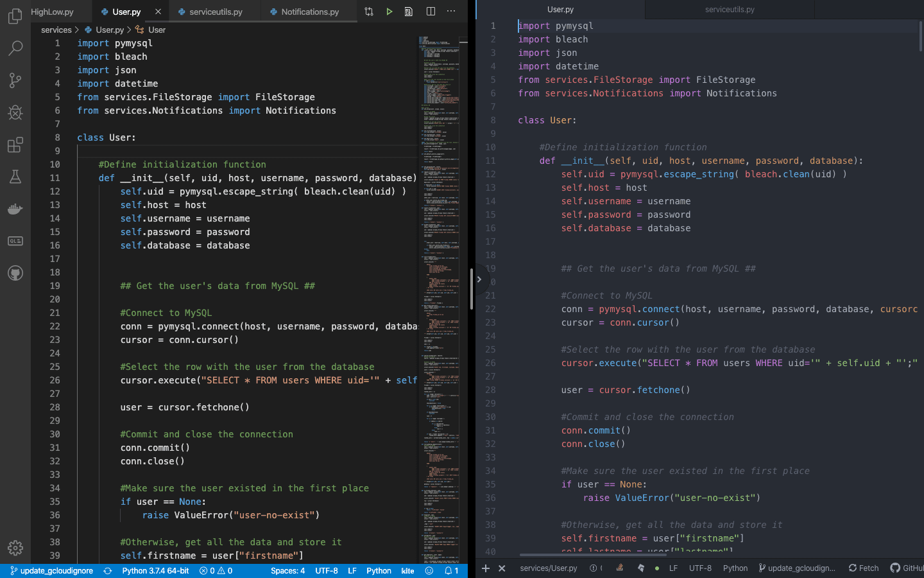The image size is (924, 578).
Task: Open the more actions ellipsis menu
Action: pos(451,12)
